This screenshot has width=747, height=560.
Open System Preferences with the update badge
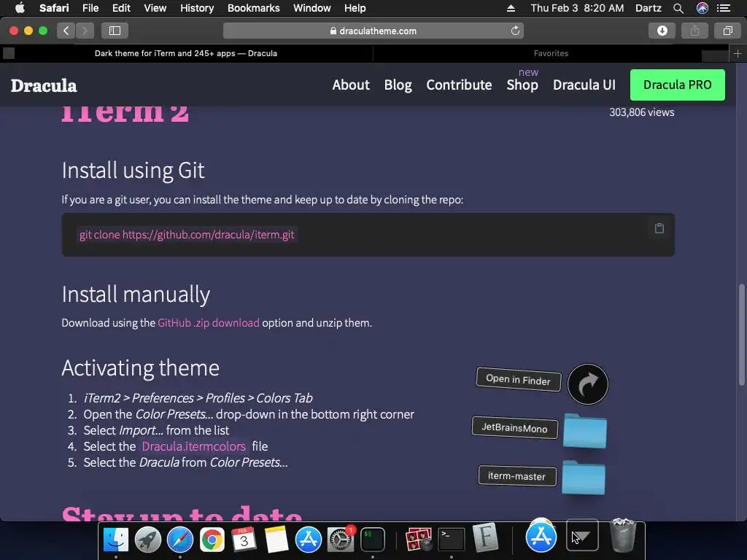340,540
